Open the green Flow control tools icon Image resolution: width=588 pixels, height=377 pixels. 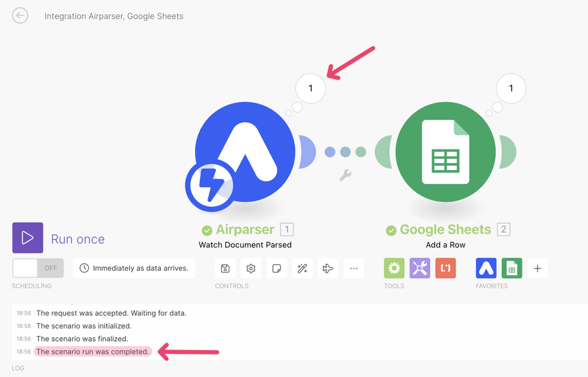(x=394, y=268)
